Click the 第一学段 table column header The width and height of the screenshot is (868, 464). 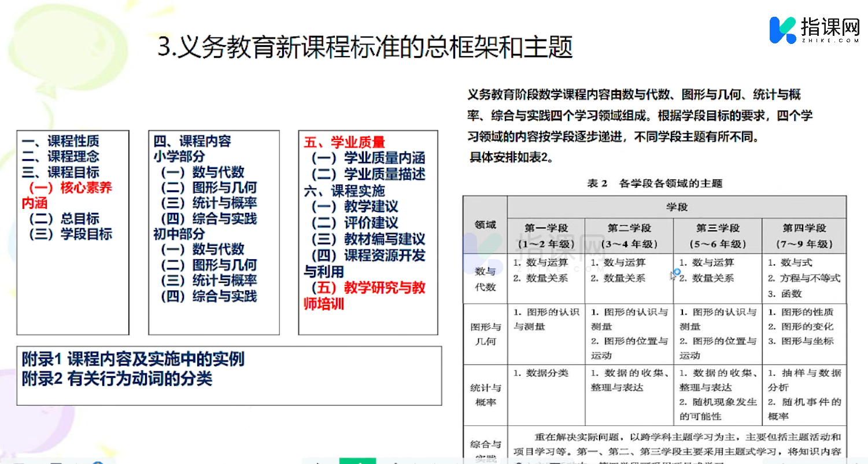[x=546, y=228]
